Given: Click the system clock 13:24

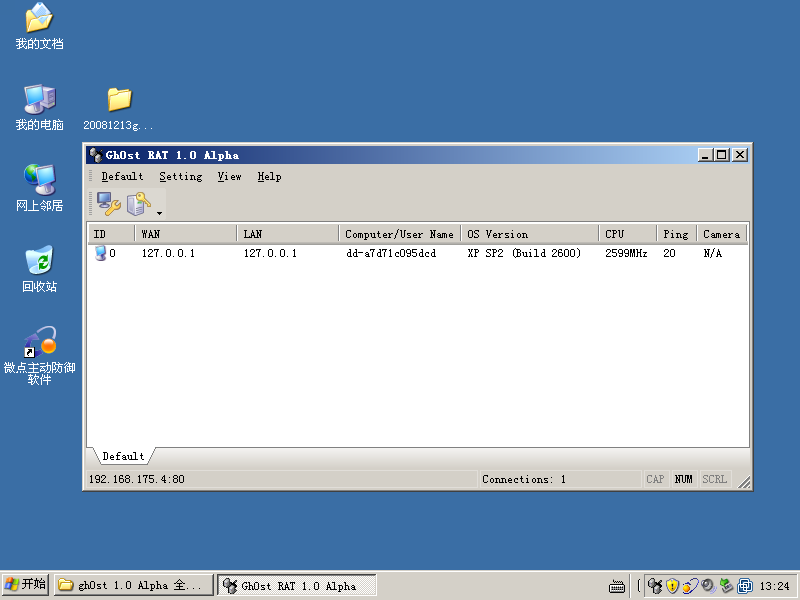Looking at the screenshot, I should [774, 586].
